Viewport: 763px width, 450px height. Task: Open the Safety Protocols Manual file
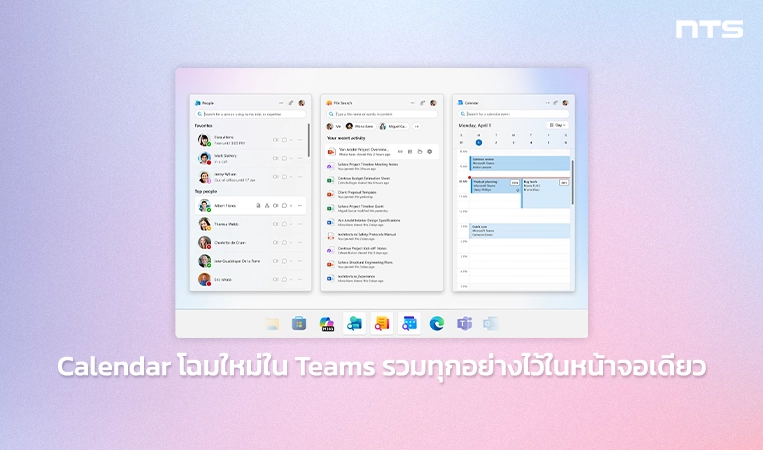[x=382, y=236]
